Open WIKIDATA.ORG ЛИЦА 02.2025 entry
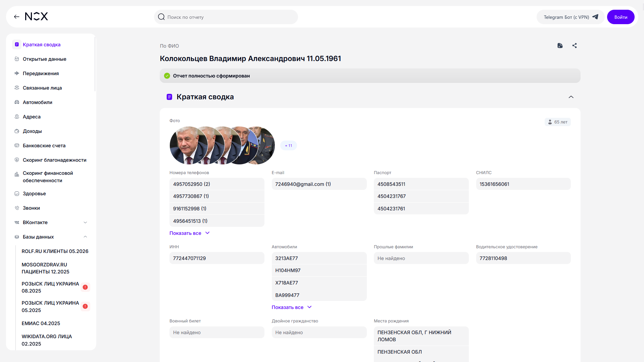Viewport: 644px width, 362px height. click(x=47, y=340)
